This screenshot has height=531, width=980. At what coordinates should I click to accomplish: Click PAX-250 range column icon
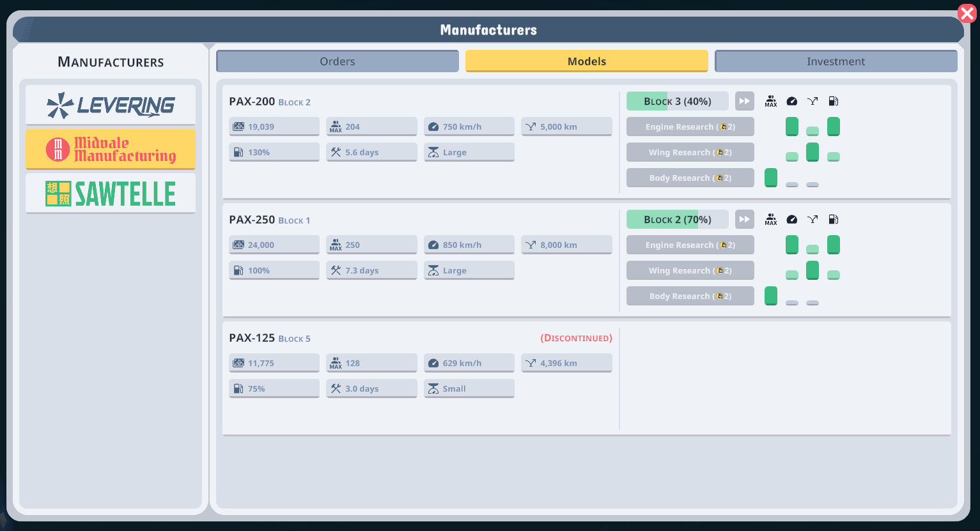(813, 219)
